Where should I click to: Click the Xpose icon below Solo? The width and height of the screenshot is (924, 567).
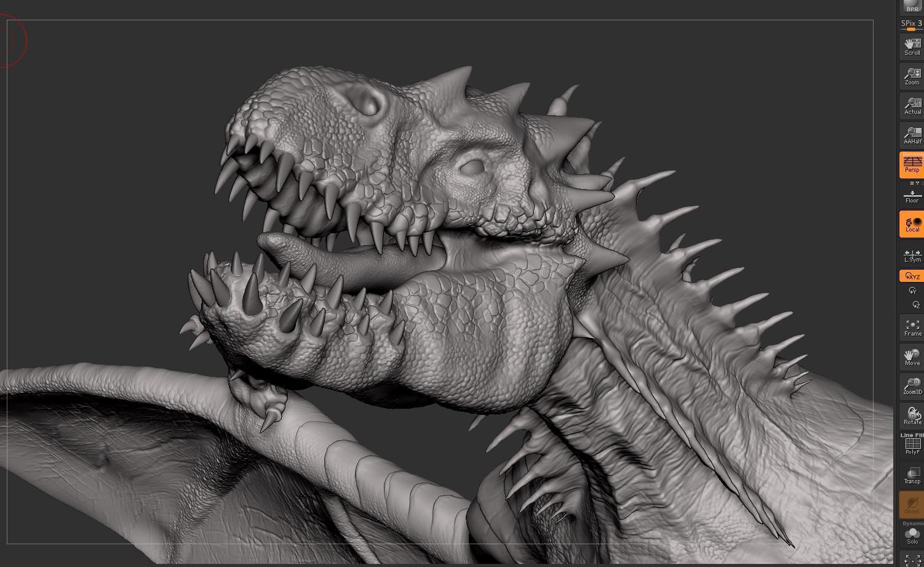click(x=913, y=559)
